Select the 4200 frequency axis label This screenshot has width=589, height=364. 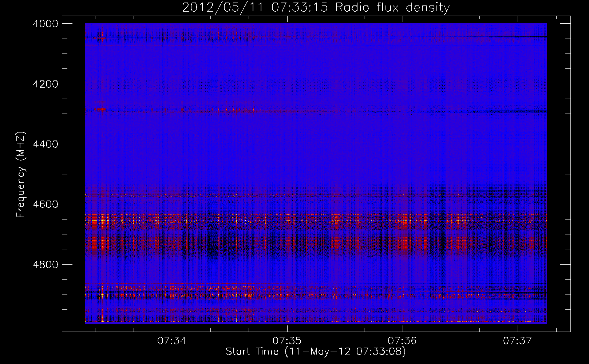tap(46, 84)
